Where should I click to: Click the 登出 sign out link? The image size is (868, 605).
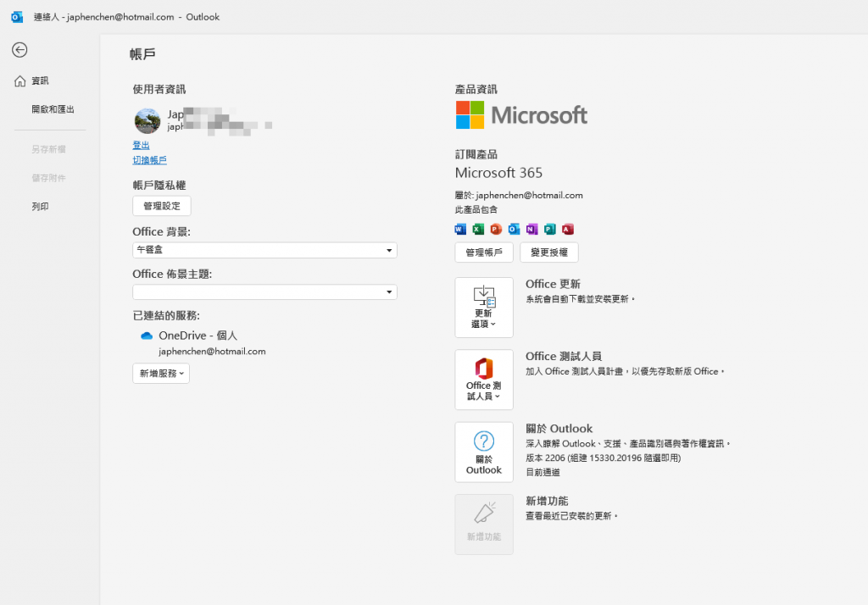pos(142,145)
